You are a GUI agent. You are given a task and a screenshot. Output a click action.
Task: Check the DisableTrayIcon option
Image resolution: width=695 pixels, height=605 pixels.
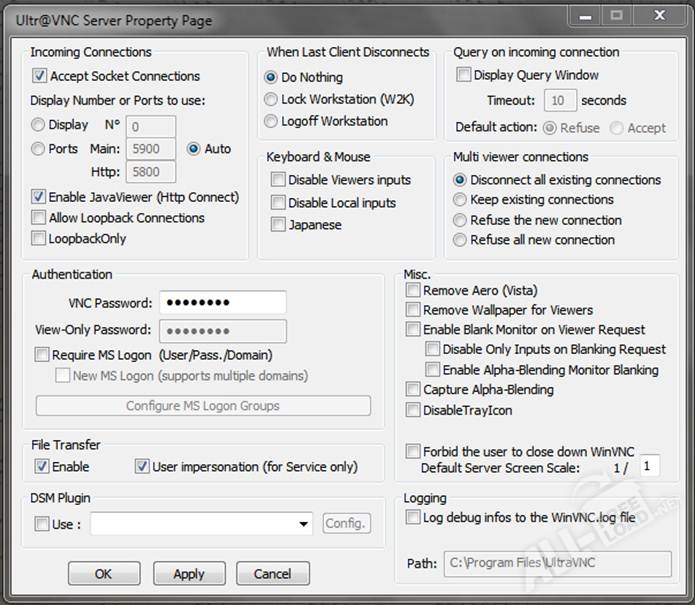pyautogui.click(x=413, y=410)
